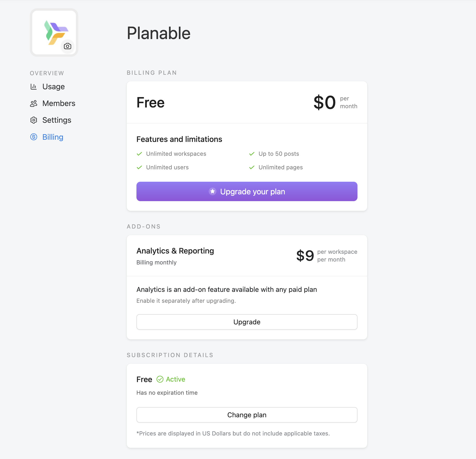476x459 pixels.
Task: Open the Usage section
Action: tap(53, 87)
